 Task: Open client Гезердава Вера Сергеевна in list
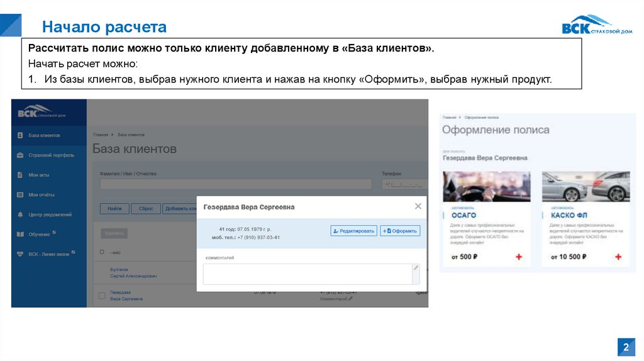pyautogui.click(x=126, y=296)
